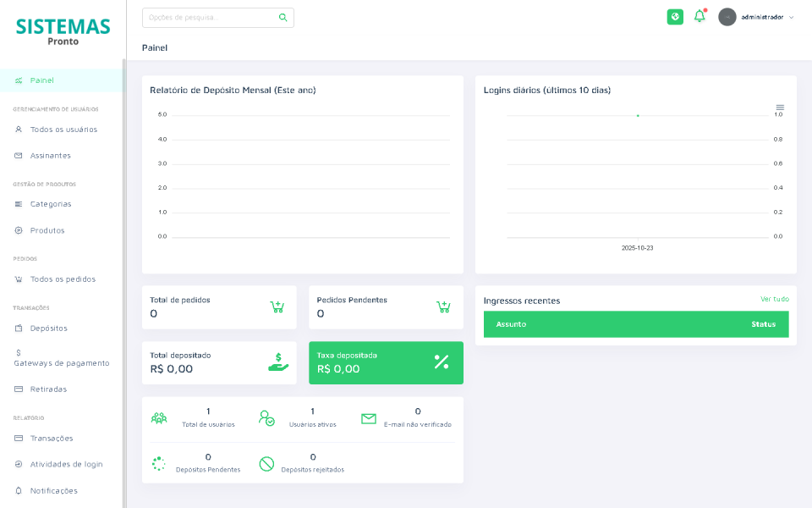
Task: Select the Produtos sidebar icon
Action: [x=17, y=229]
